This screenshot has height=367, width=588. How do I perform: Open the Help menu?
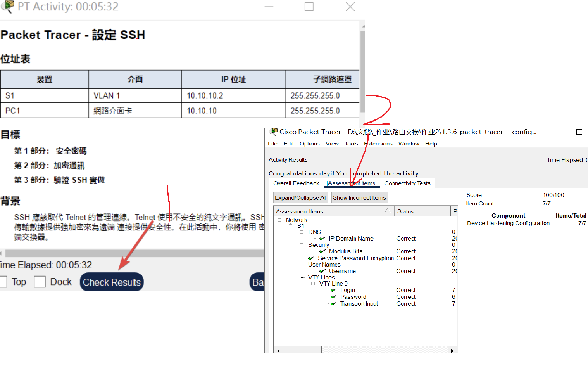431,144
